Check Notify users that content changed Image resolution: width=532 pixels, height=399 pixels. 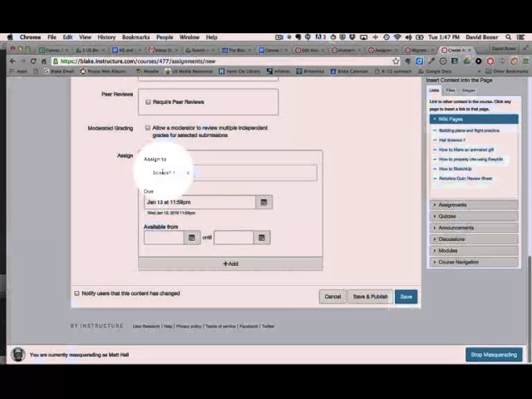[76, 293]
